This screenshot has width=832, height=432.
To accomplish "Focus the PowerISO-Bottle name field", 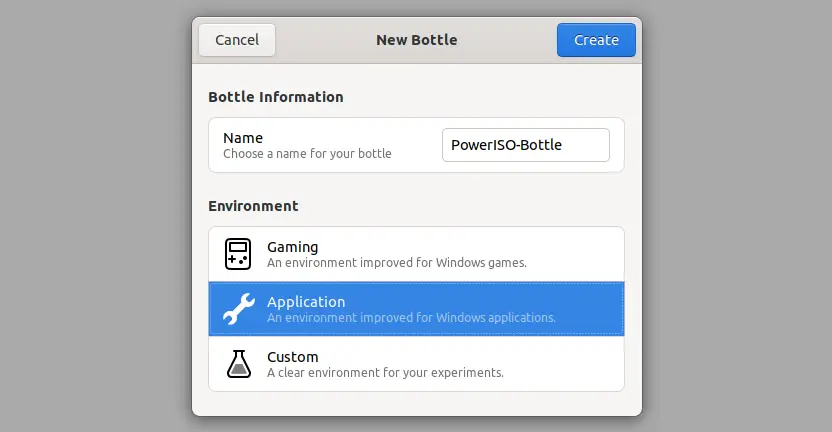I will (x=525, y=145).
